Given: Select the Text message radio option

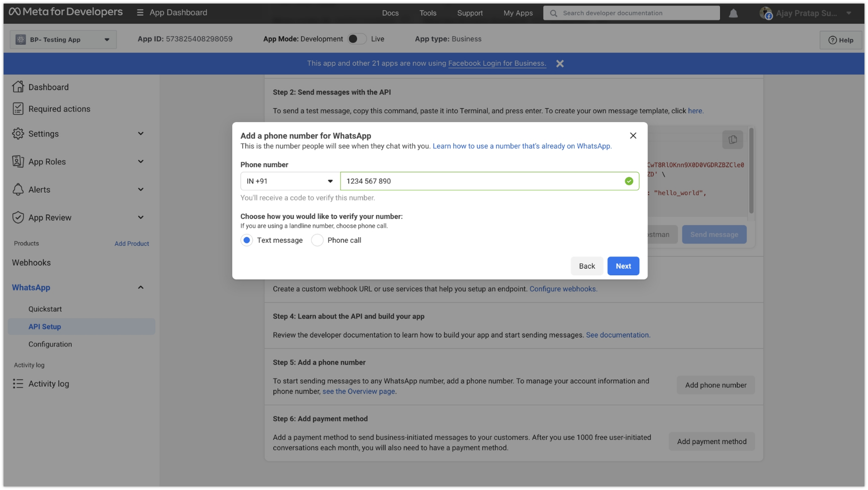Looking at the screenshot, I should click(x=247, y=240).
